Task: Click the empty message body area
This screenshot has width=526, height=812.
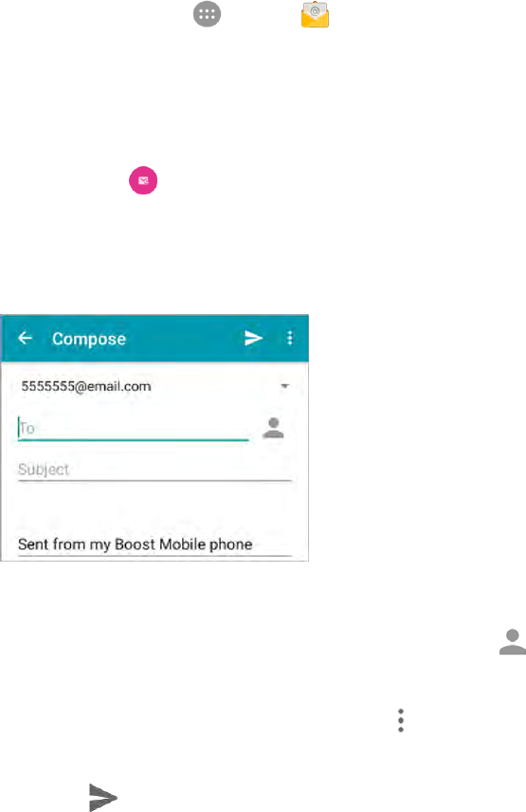Action: click(154, 507)
